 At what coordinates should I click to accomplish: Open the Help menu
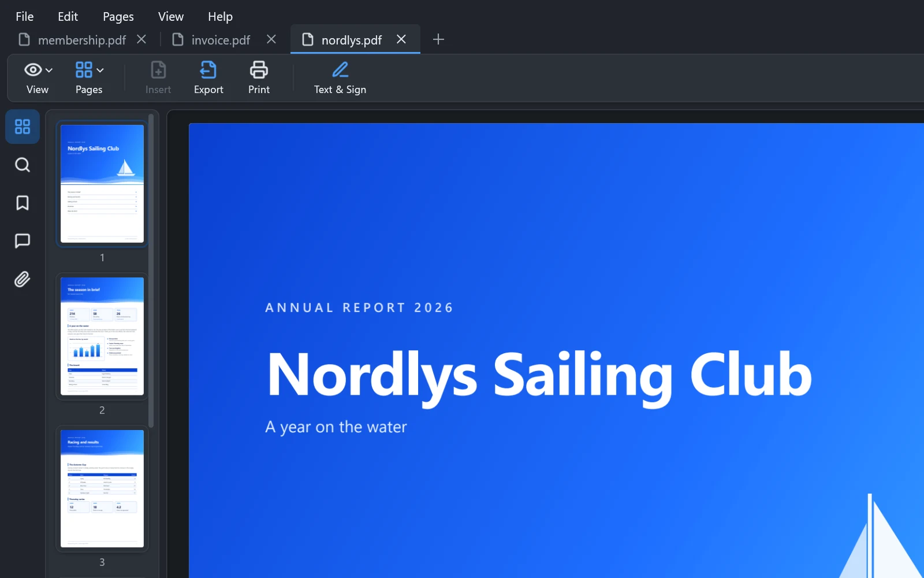pyautogui.click(x=220, y=17)
